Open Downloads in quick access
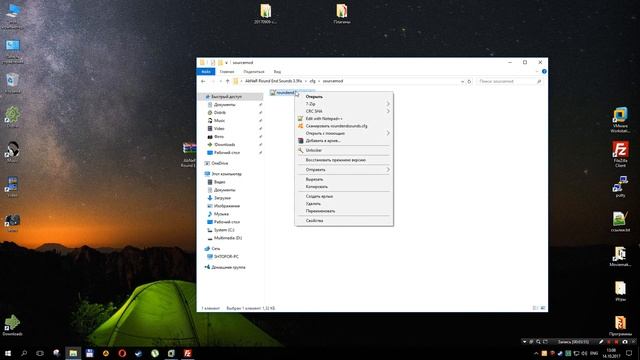Image resolution: width=640 pixels, height=360 pixels. click(224, 144)
